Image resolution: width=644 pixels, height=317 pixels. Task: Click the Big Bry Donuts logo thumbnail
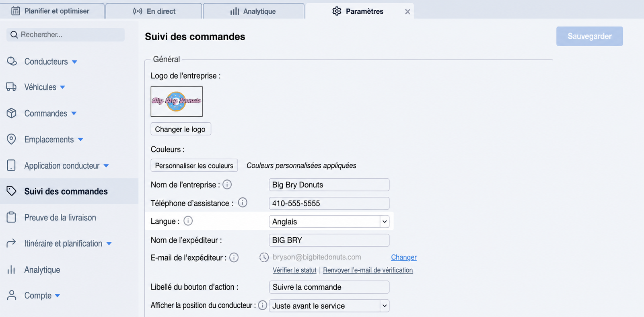tap(177, 101)
